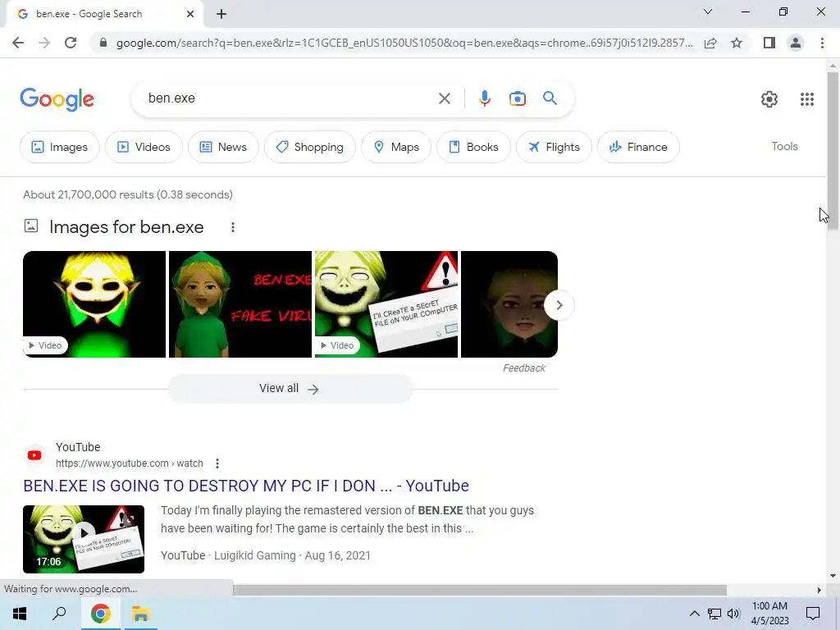Switch to the Flights filter
The width and height of the screenshot is (840, 630).
(554, 147)
